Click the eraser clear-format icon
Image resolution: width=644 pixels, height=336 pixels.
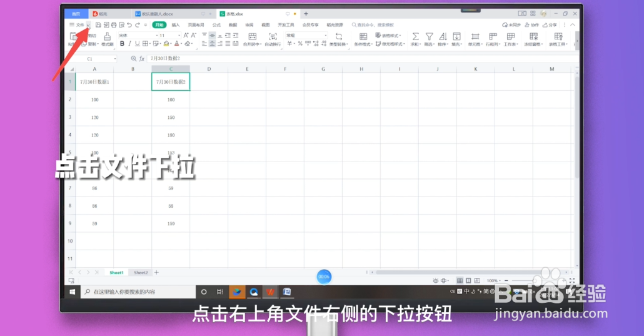point(188,44)
